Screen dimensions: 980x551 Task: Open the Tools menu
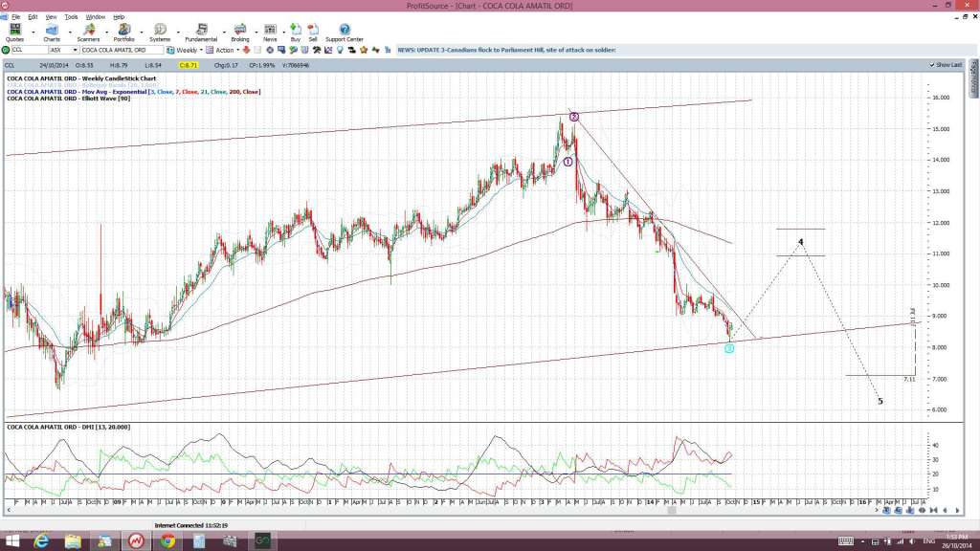pyautogui.click(x=71, y=17)
